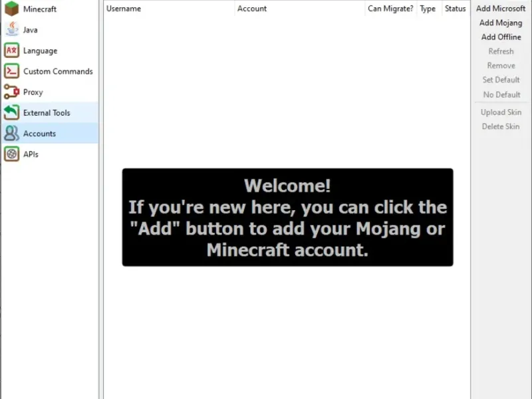Add a Mojang account

tap(501, 23)
